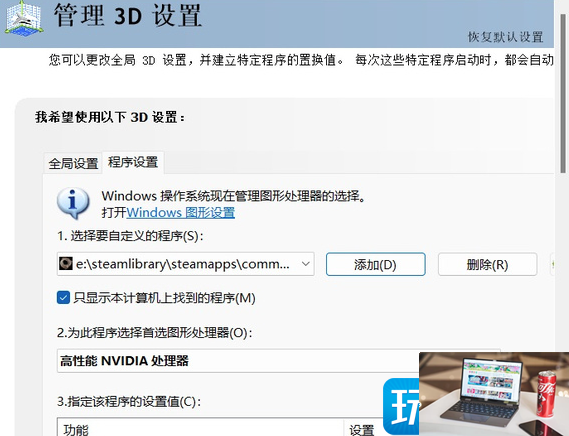569x436 pixels.
Task: Click the 删除(R) button
Action: pos(487,264)
